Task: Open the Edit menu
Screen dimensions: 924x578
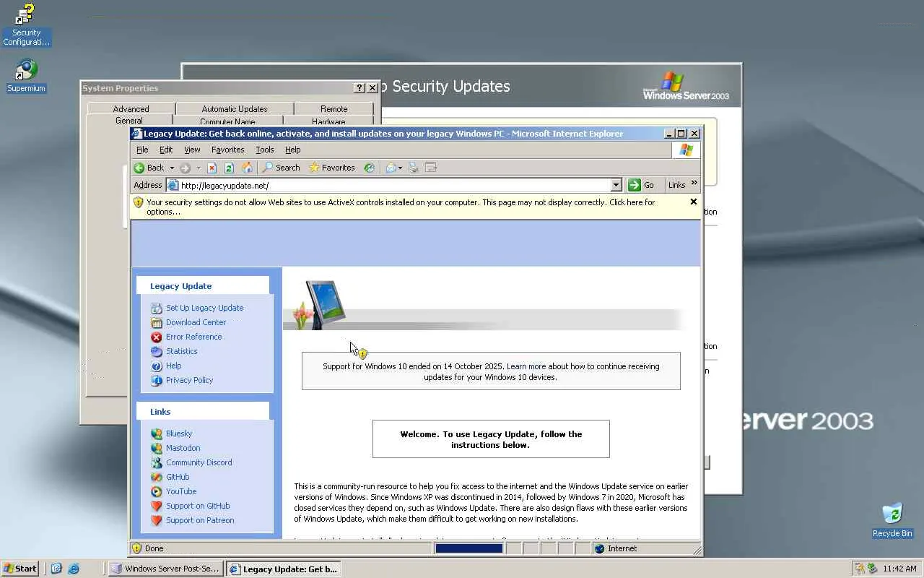Action: (x=166, y=150)
